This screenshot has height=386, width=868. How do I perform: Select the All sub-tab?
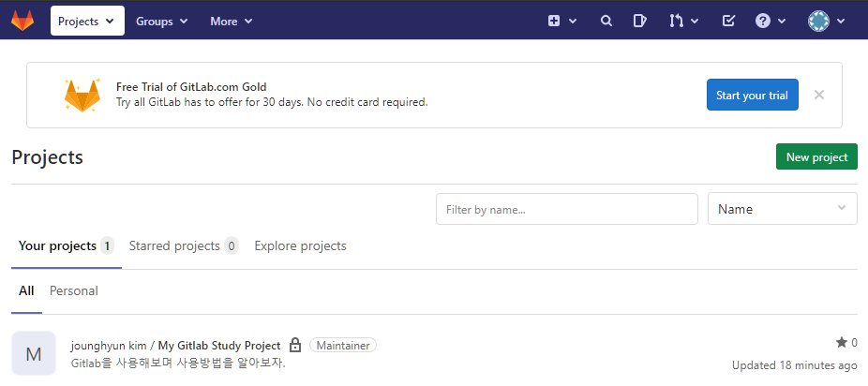(x=26, y=290)
